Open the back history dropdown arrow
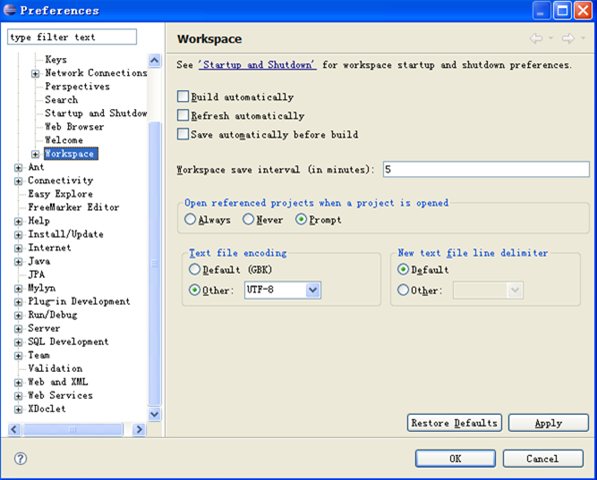The height and width of the screenshot is (480, 597). 551,38
